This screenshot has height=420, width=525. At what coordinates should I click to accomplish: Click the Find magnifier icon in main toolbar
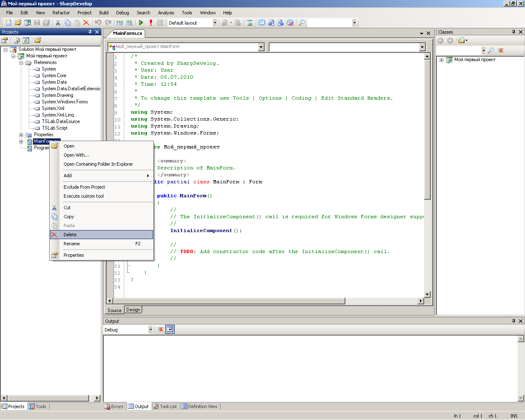point(302,23)
